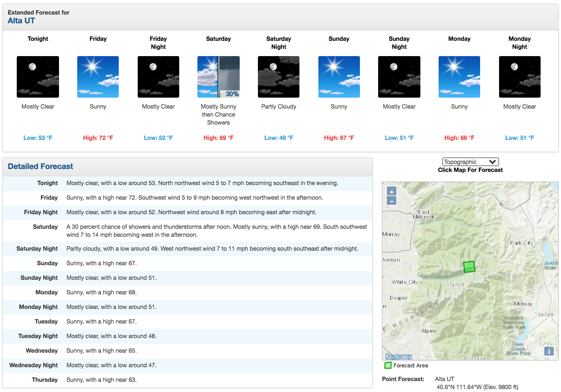Image resolution: width=561 pixels, height=392 pixels.
Task: Click the Detailed Forecast heading
Action: (40, 166)
